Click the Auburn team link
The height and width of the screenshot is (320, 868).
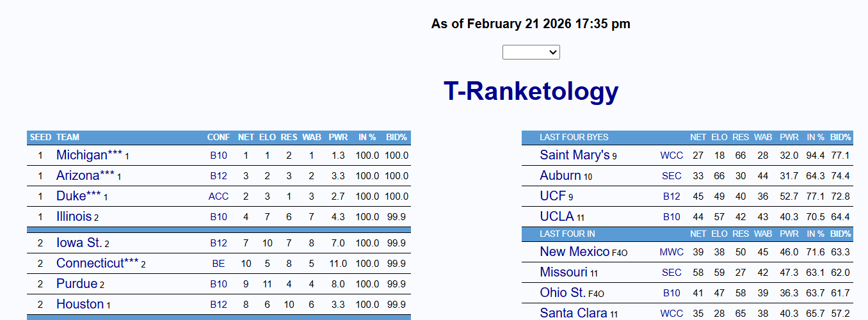click(560, 175)
